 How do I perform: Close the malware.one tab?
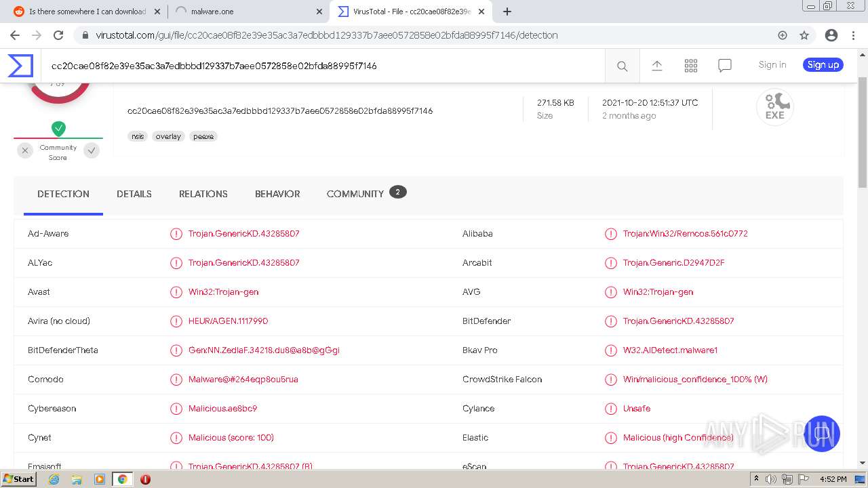(x=319, y=12)
